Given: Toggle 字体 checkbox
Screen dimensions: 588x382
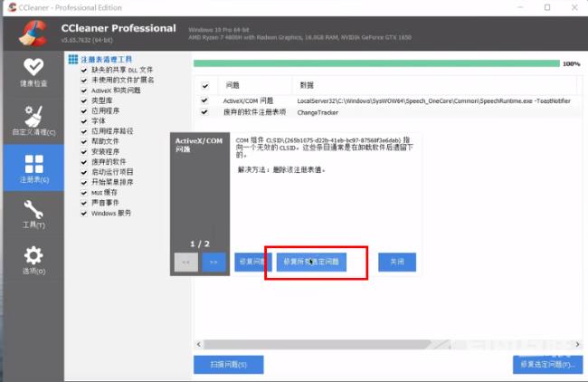Looking at the screenshot, I should (x=84, y=120).
